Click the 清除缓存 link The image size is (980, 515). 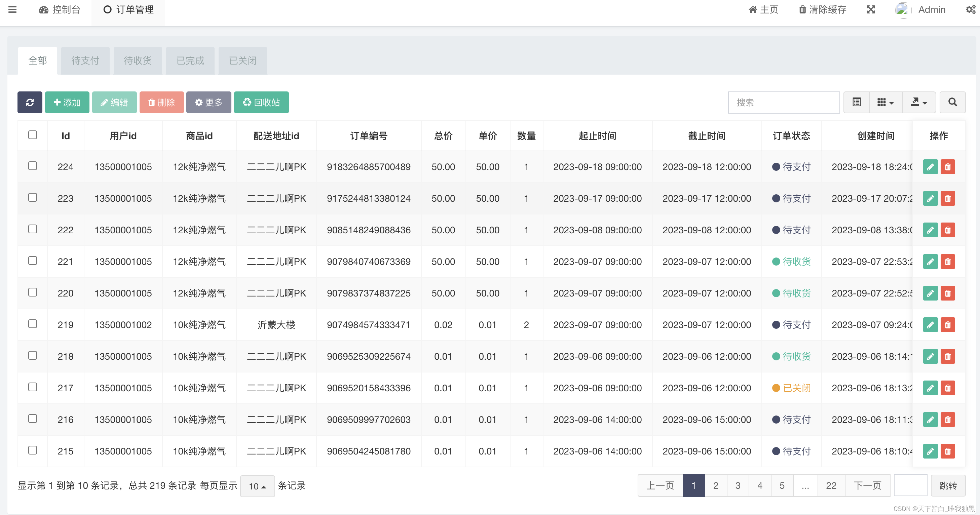click(x=823, y=9)
